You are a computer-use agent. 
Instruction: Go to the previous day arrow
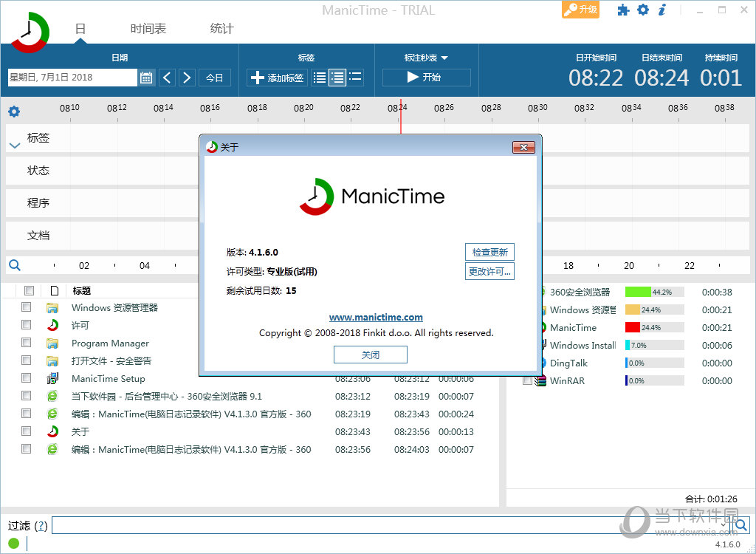(x=167, y=78)
